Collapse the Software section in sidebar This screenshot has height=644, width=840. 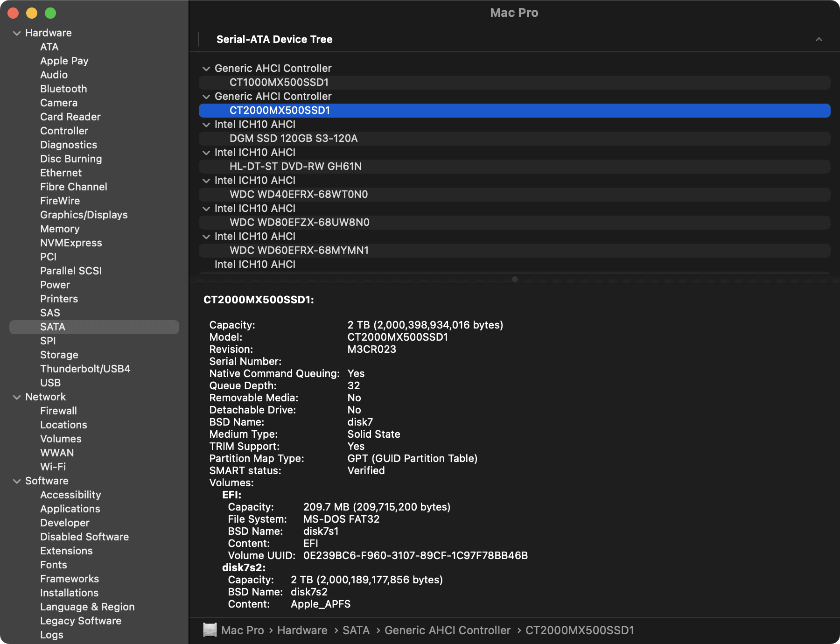click(x=17, y=481)
